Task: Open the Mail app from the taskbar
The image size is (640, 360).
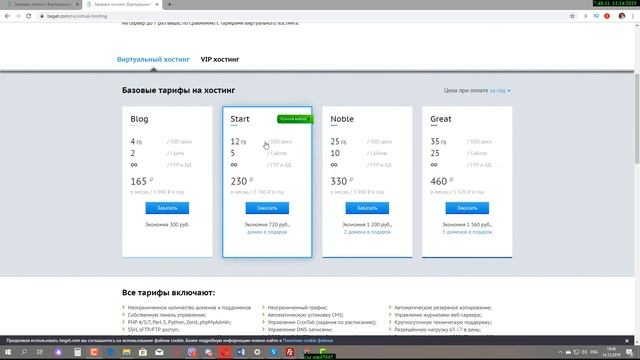Action: [x=159, y=352]
